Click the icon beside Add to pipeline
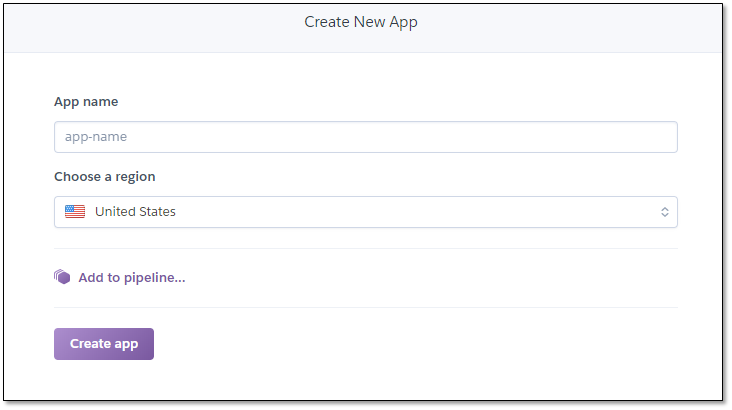The width and height of the screenshot is (732, 410). [x=62, y=277]
